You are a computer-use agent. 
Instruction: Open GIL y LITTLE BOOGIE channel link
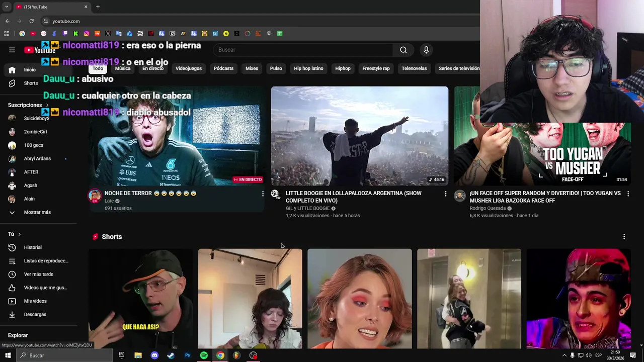(x=307, y=208)
